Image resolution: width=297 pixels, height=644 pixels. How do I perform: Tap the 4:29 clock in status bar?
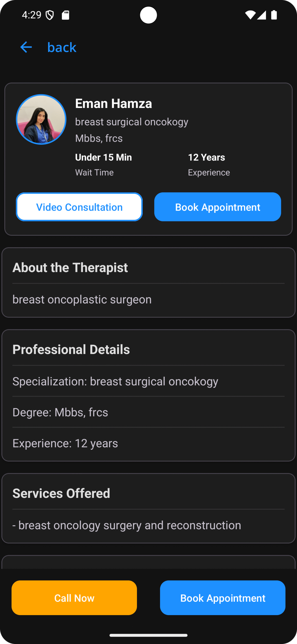31,15
